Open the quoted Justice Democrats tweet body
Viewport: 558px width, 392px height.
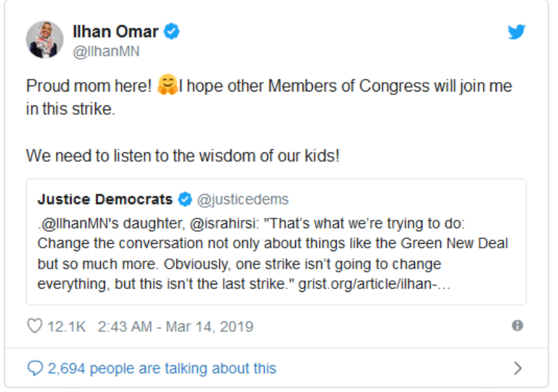point(273,254)
